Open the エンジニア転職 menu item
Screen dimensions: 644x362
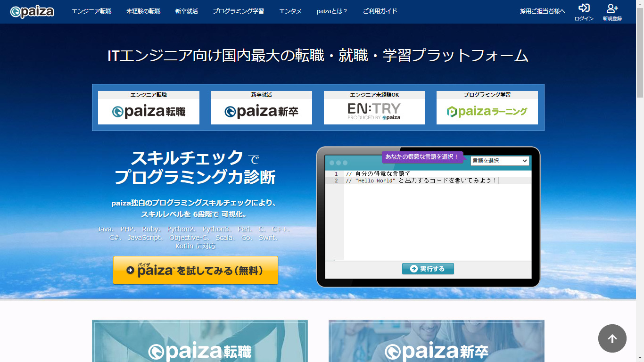(91, 11)
